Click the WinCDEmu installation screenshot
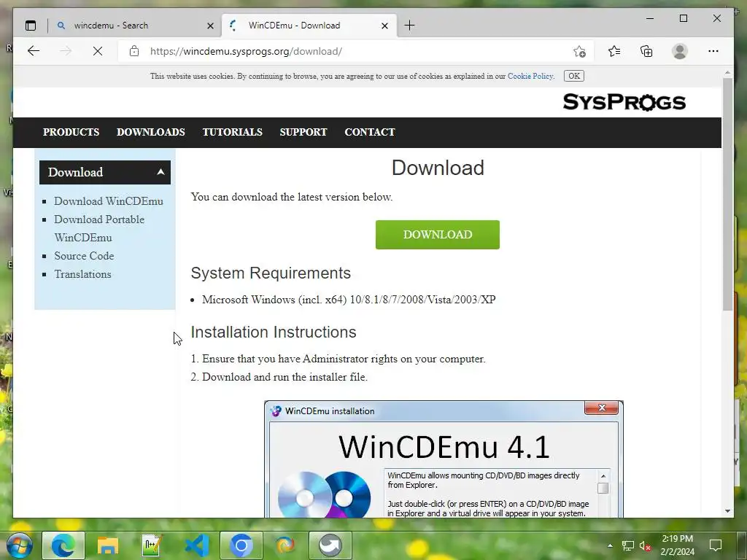The height and width of the screenshot is (560, 747). click(444, 459)
